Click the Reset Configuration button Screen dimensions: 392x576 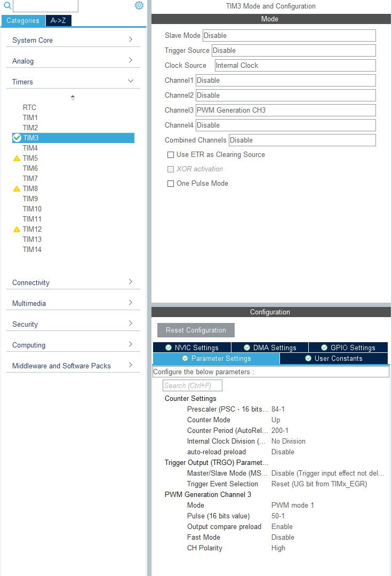tap(196, 330)
